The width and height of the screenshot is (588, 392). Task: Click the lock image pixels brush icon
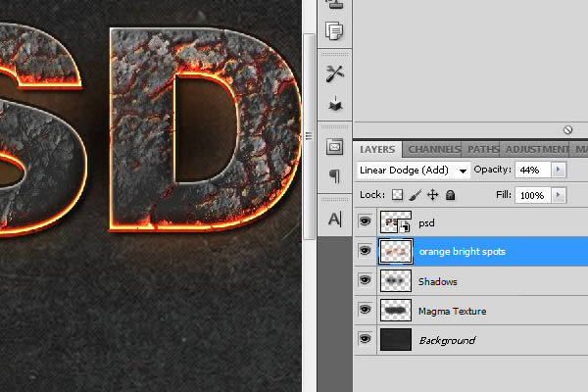(x=415, y=195)
